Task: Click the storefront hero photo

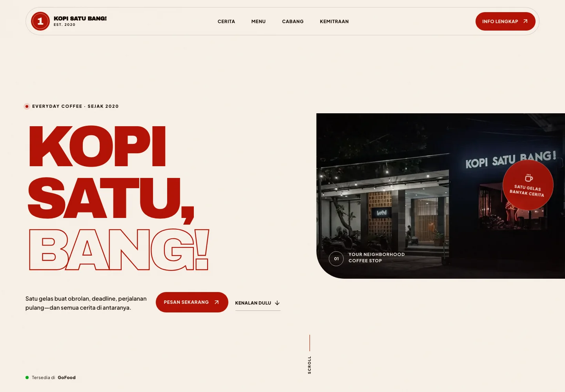Action: coord(441,196)
